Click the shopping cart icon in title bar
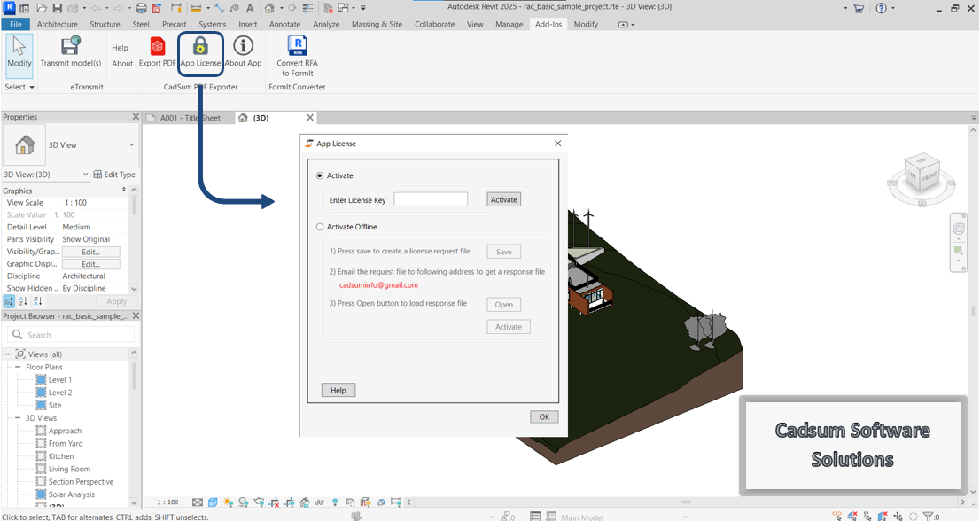This screenshot has height=521, width=980. pyautogui.click(x=859, y=8)
